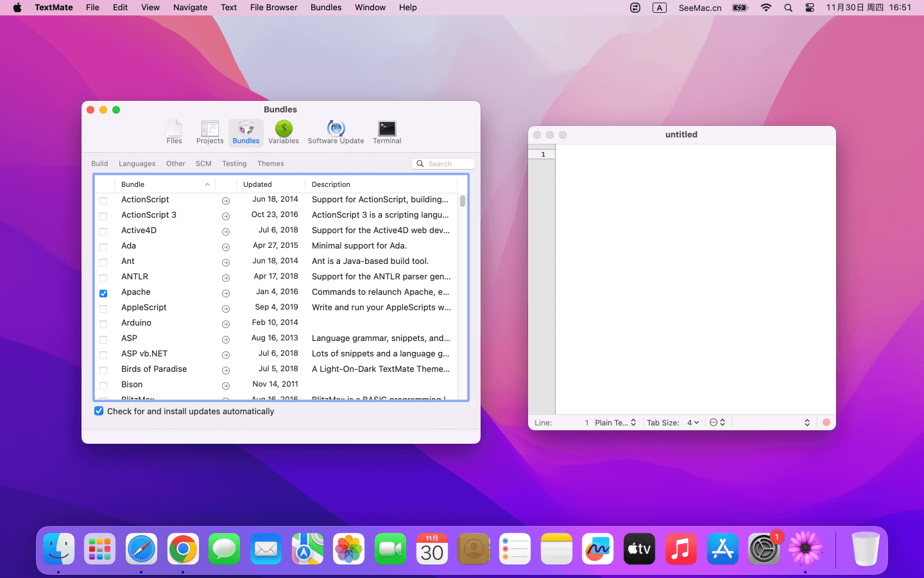Select the Birds of Paradise row name

click(154, 369)
